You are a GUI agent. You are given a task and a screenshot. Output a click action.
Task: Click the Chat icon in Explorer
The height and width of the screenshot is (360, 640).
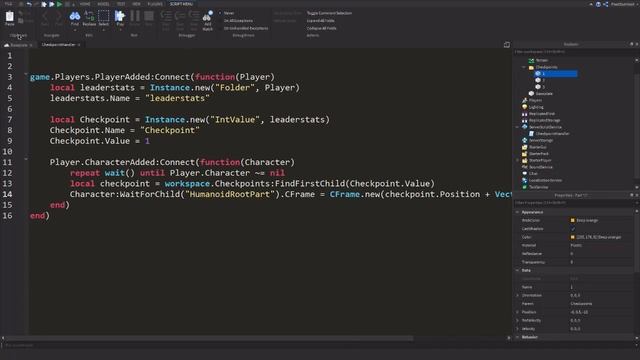[x=524, y=173]
